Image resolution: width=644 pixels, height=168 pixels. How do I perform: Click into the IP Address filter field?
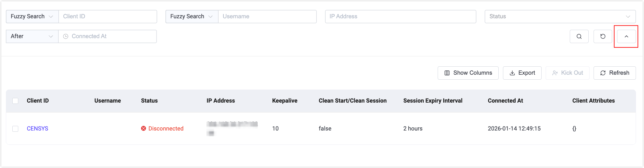(401, 16)
